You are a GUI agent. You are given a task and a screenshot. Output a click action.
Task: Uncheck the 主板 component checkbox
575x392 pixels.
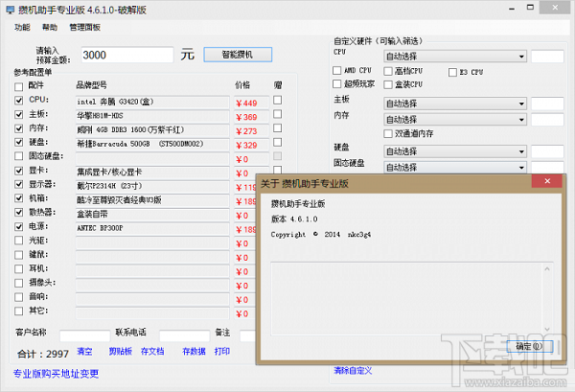click(19, 114)
